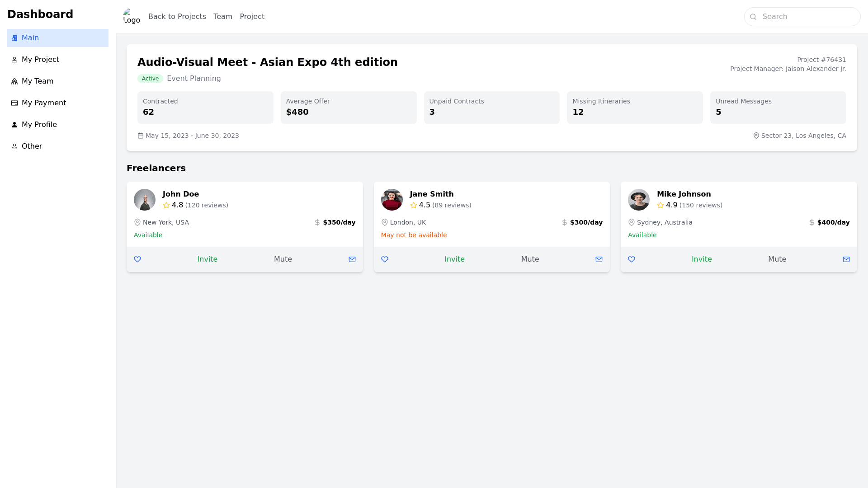868x488 pixels.
Task: Favorite John Doe with heart icon
Action: (137, 259)
